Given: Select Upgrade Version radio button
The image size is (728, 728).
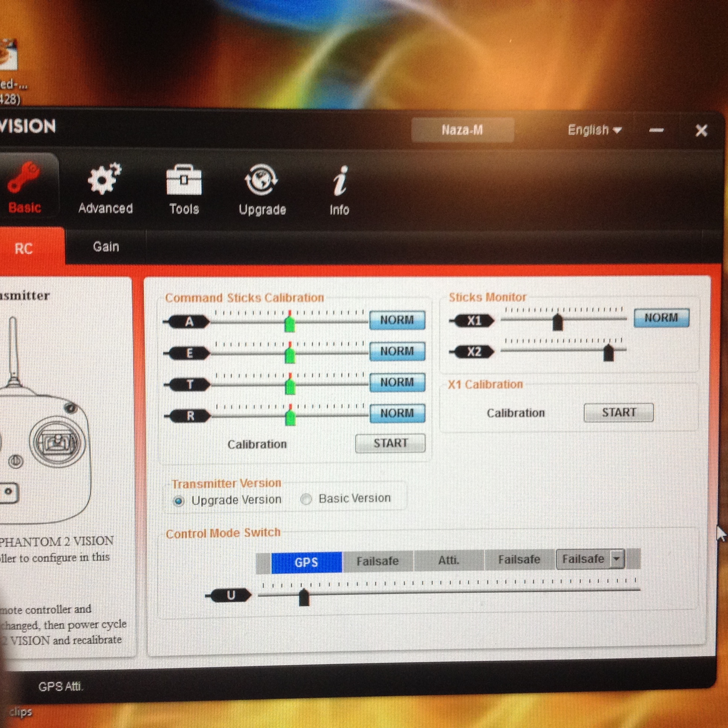Looking at the screenshot, I should (x=179, y=501).
